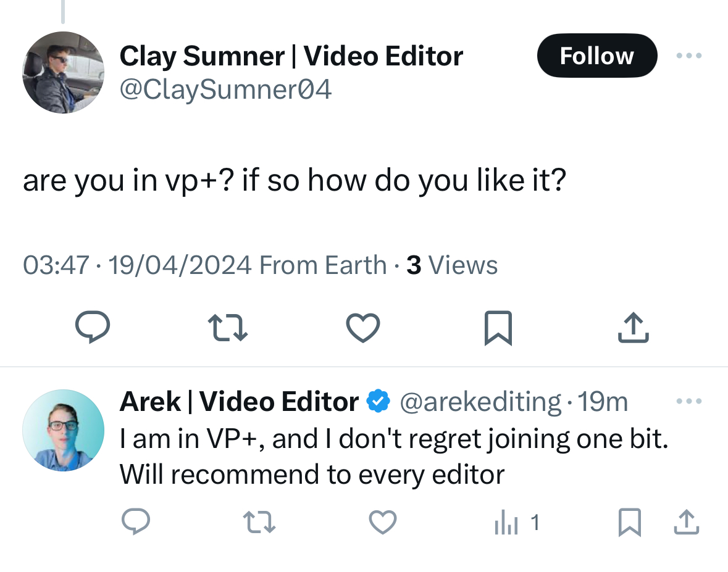The width and height of the screenshot is (728, 572).
Task: Like Arek's reply about VP+
Action: (x=382, y=523)
